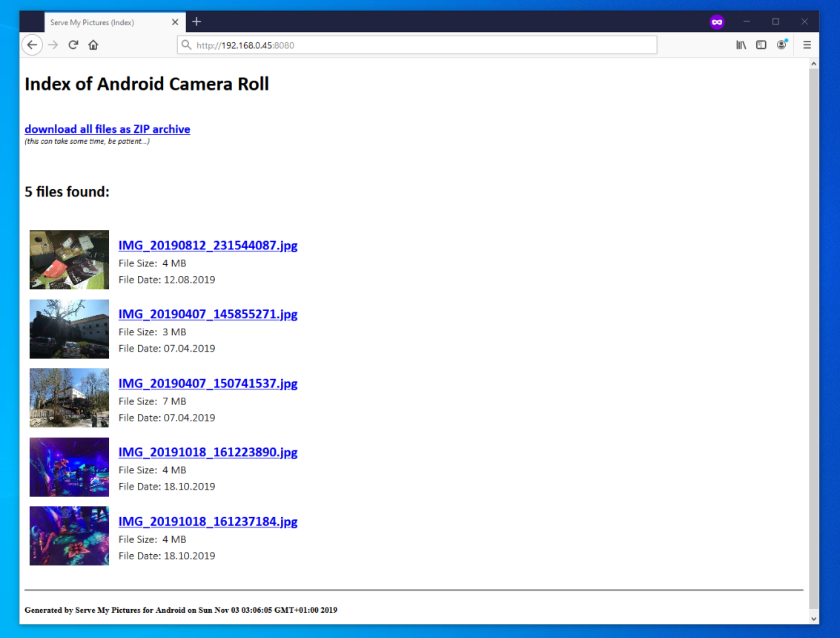Download all files as ZIP archive
840x638 pixels.
point(108,129)
